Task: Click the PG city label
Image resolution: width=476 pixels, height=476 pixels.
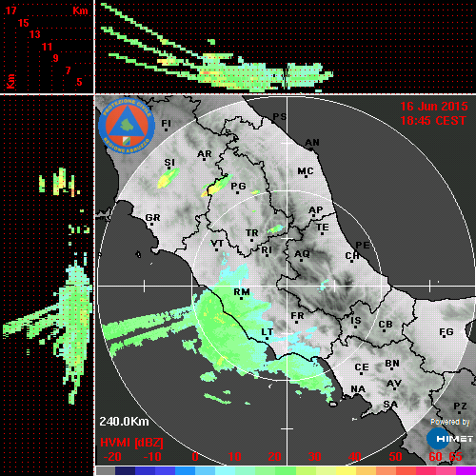Action: click(x=238, y=186)
